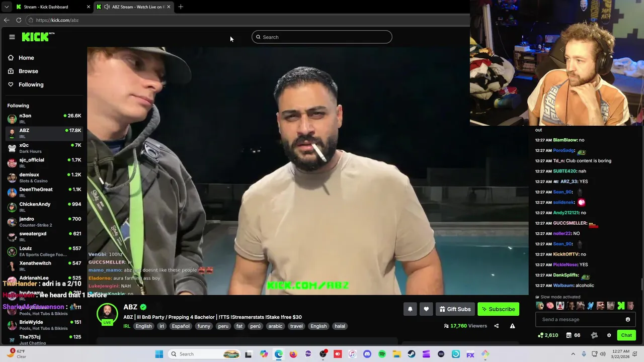Click the Kick logo

[38, 37]
